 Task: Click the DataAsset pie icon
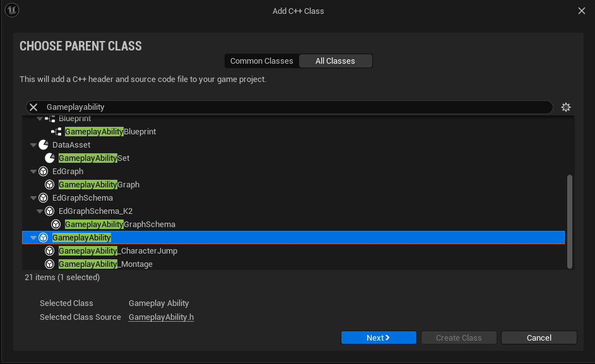click(44, 145)
